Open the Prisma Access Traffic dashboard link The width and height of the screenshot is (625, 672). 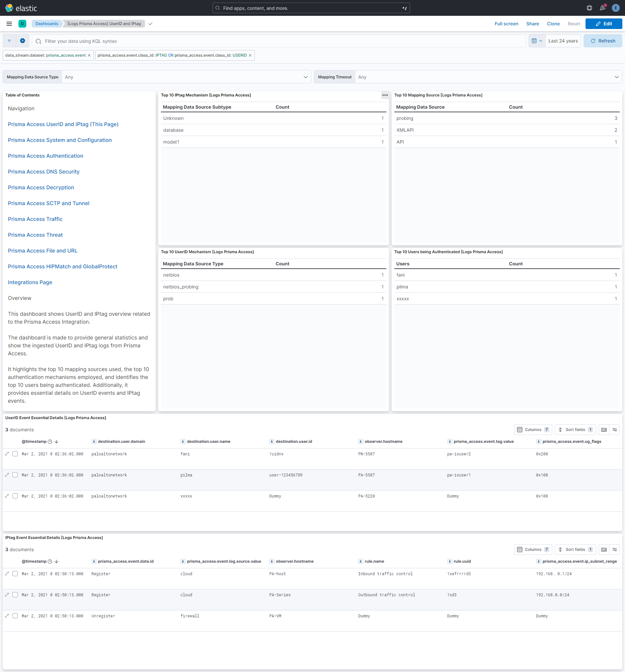35,219
